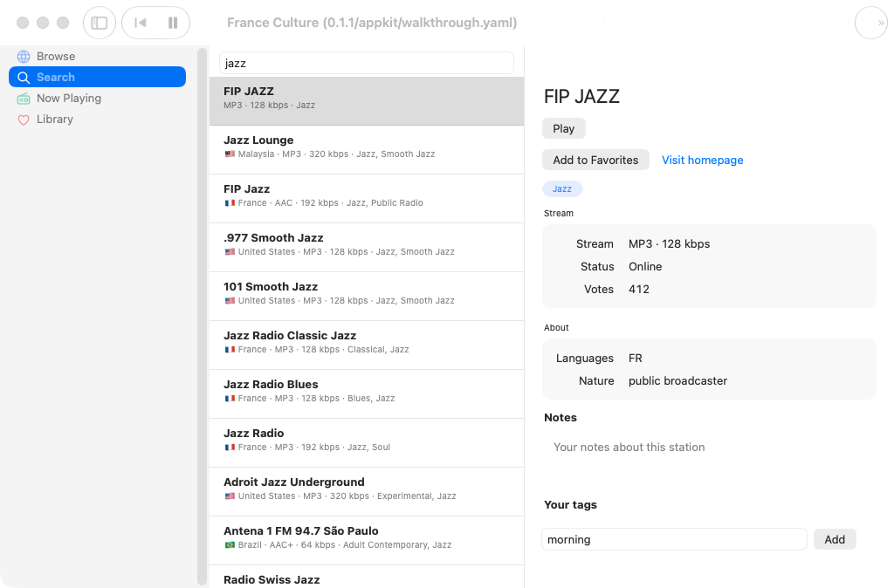
Task: Click the US flag on 101 Smooth Jazz
Action: [230, 301]
